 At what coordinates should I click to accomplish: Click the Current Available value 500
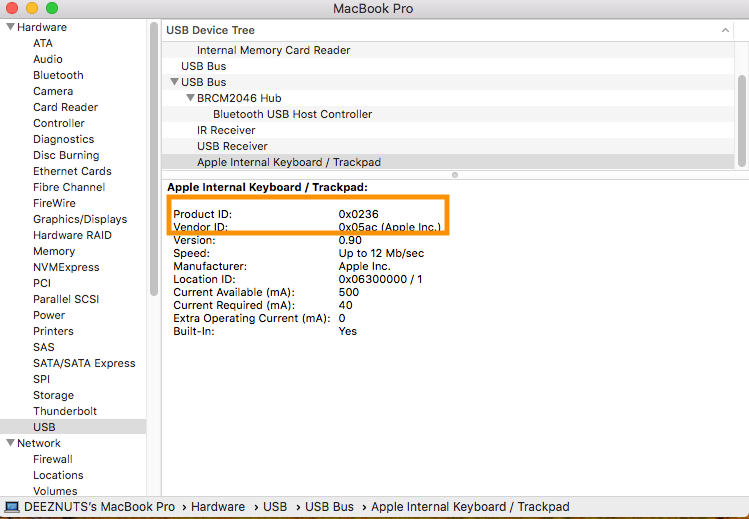(x=348, y=292)
